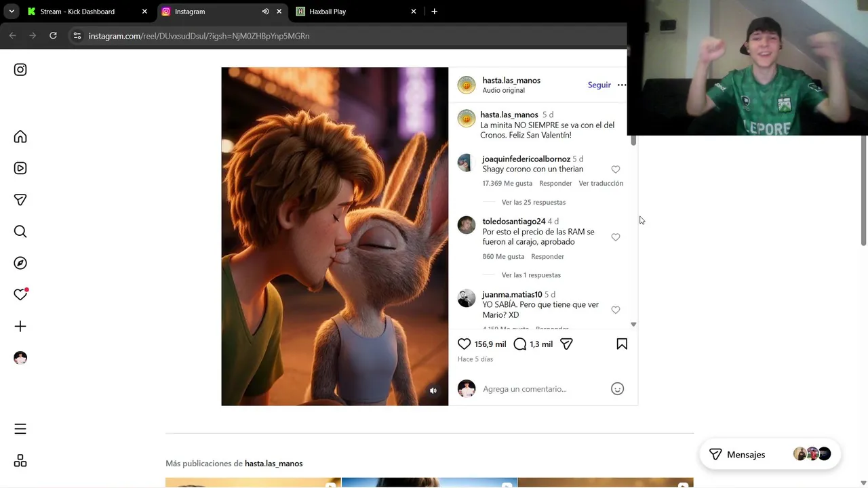
Task: Click the hasta.las_manos link under Más publicaciones
Action: pyautogui.click(x=273, y=464)
